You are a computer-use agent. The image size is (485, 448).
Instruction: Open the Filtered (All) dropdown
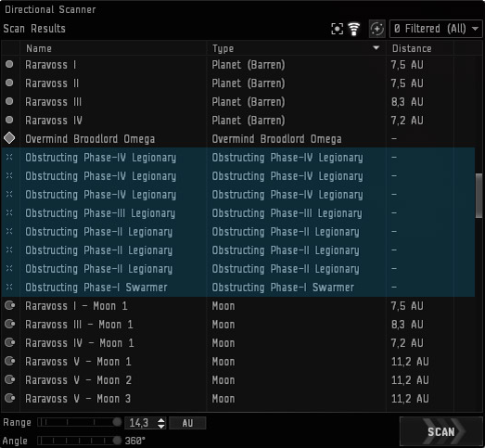[x=436, y=29]
